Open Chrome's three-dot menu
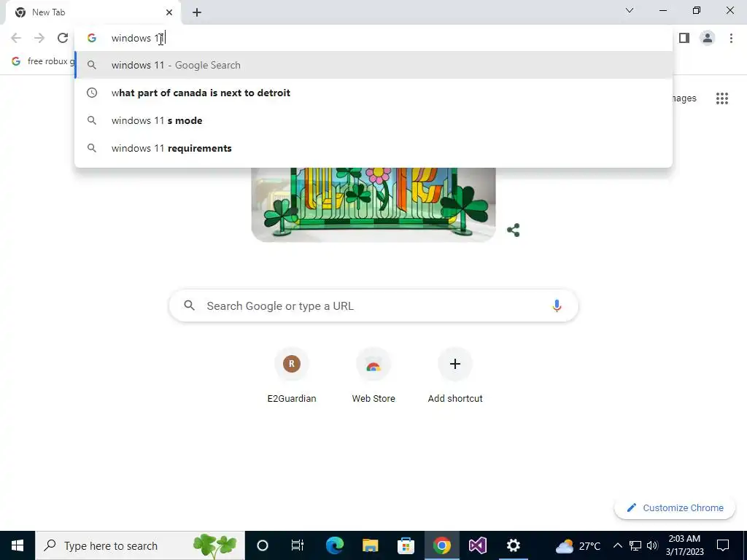This screenshot has height=560, width=747. (x=731, y=38)
